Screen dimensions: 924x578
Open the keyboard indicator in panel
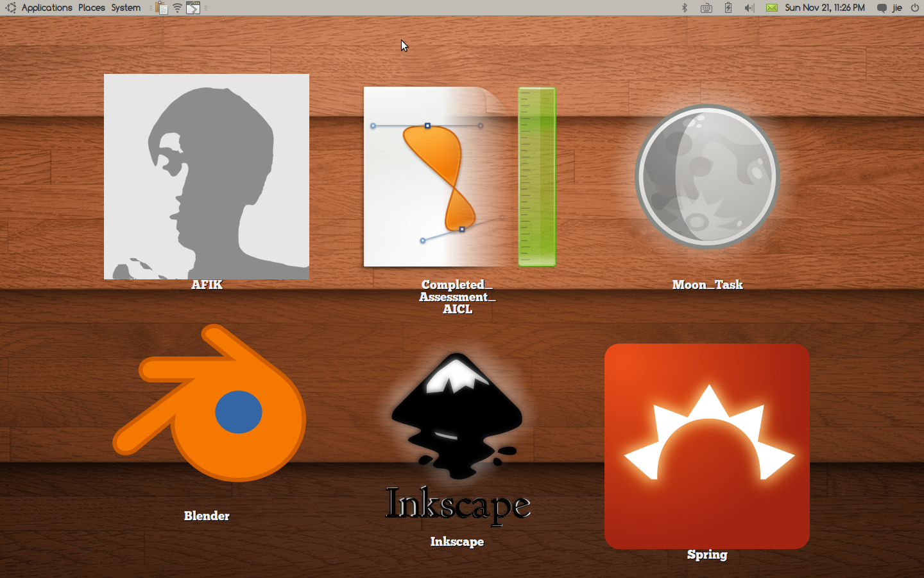point(706,8)
